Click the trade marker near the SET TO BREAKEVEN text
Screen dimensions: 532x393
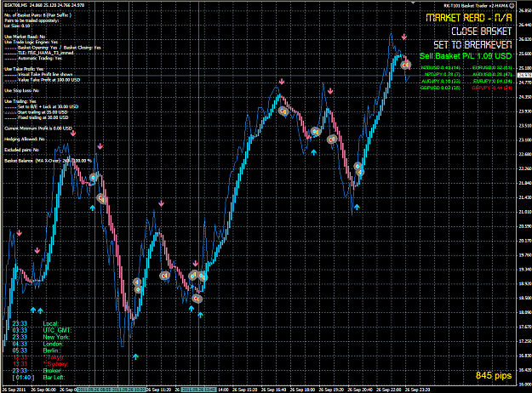[x=405, y=65]
